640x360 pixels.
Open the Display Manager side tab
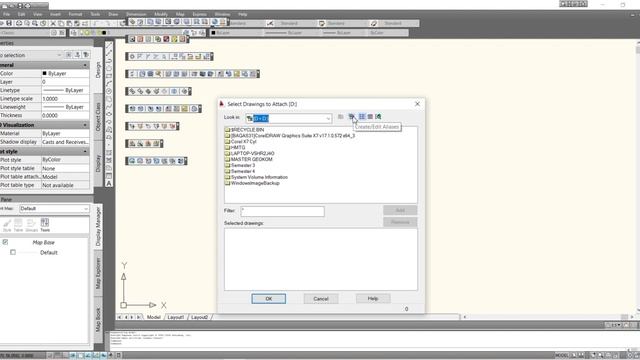click(98, 226)
